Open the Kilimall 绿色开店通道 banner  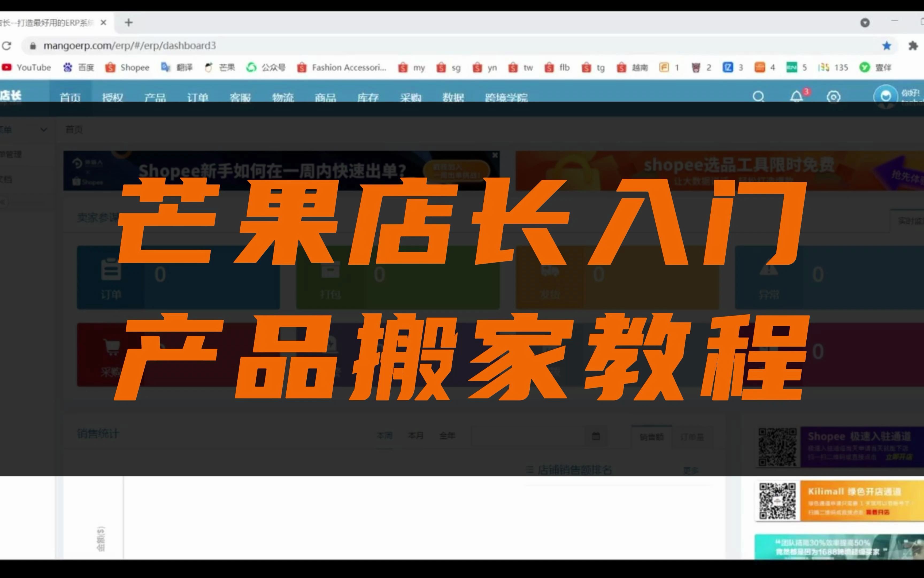click(x=839, y=501)
